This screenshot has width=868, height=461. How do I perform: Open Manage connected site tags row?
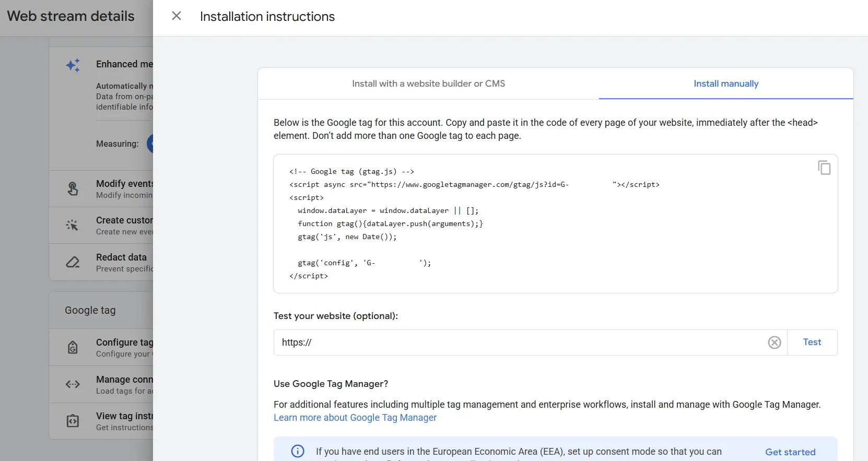[101, 384]
